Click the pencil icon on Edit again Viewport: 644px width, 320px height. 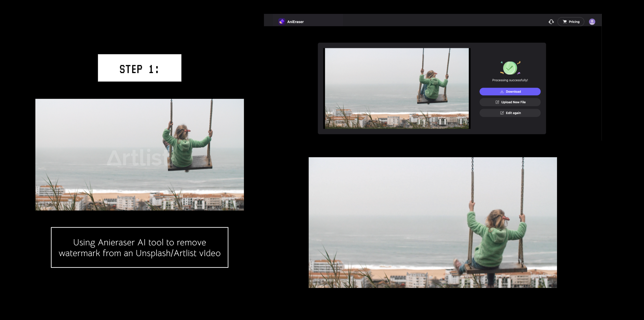tap(502, 113)
